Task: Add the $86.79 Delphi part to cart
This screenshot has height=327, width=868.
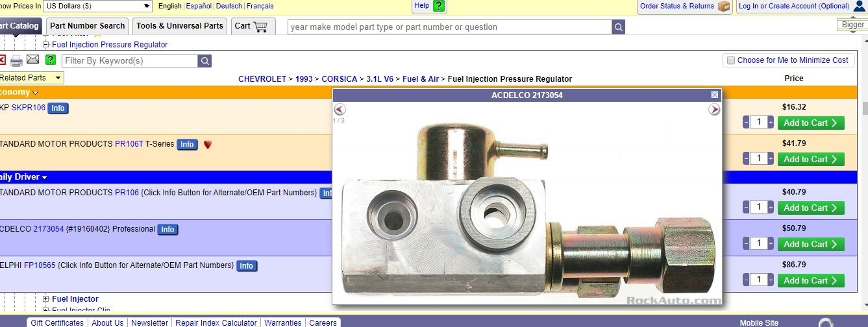Action: pyautogui.click(x=812, y=280)
